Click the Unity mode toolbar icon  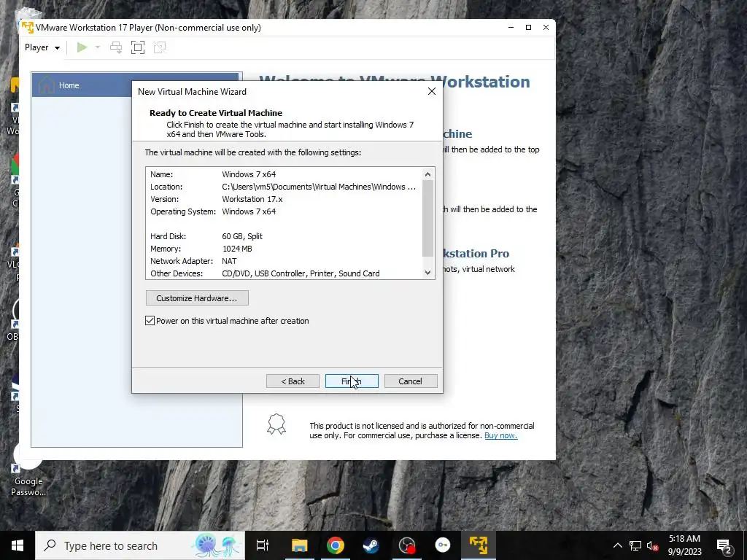click(160, 47)
